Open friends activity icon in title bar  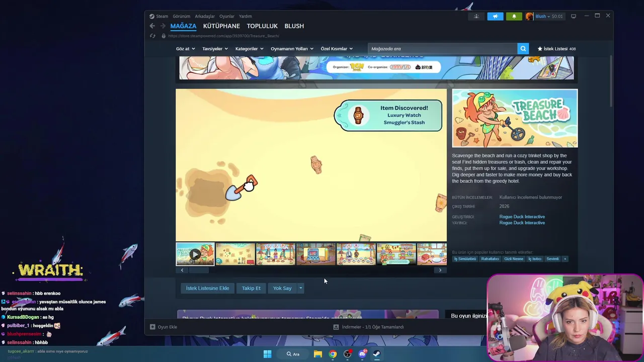476,16
